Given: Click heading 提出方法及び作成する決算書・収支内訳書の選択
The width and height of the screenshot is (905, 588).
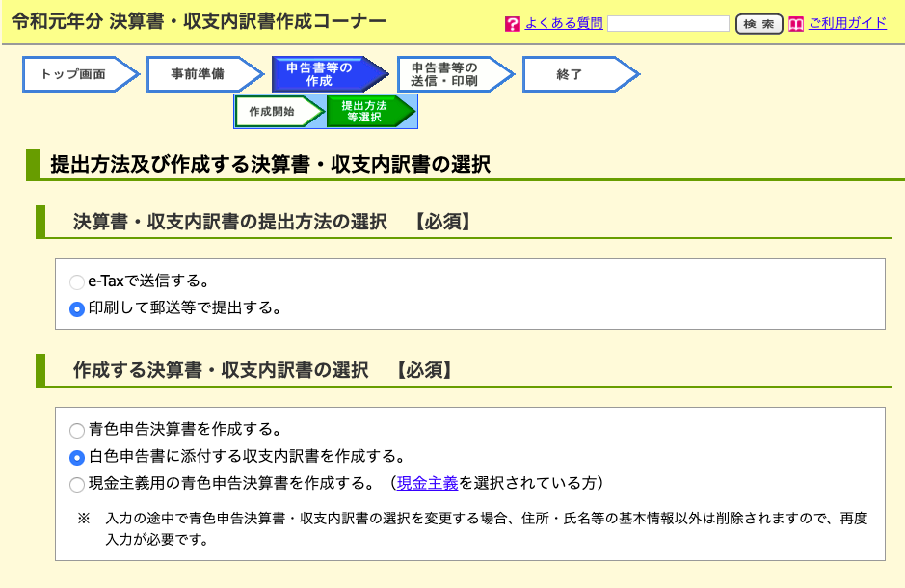Looking at the screenshot, I should coord(270,165).
